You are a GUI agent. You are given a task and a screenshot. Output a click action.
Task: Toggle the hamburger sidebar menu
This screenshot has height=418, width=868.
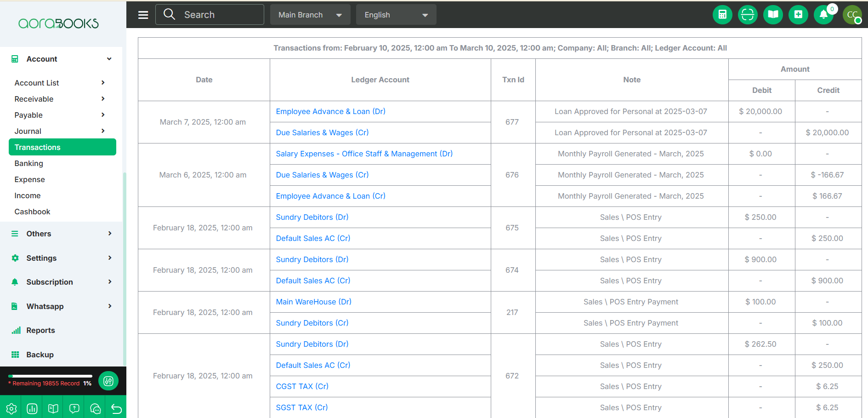coord(143,15)
